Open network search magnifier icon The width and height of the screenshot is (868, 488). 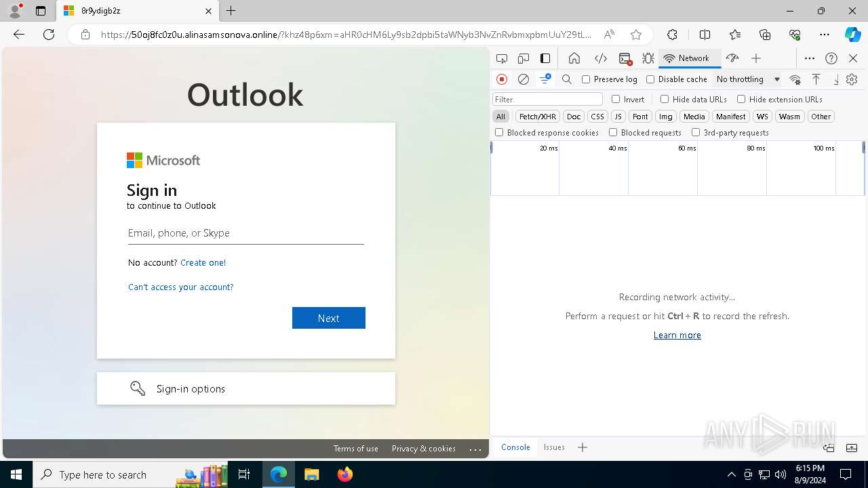tap(567, 79)
